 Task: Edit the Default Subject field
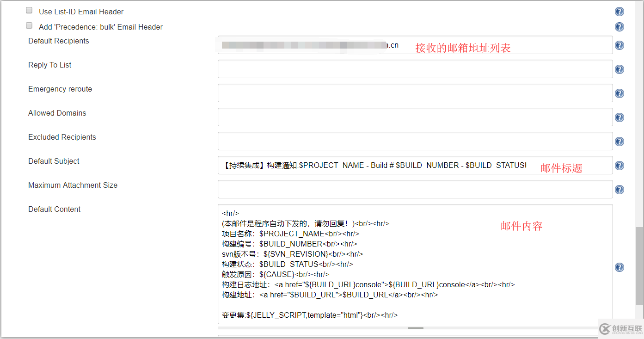pyautogui.click(x=415, y=165)
